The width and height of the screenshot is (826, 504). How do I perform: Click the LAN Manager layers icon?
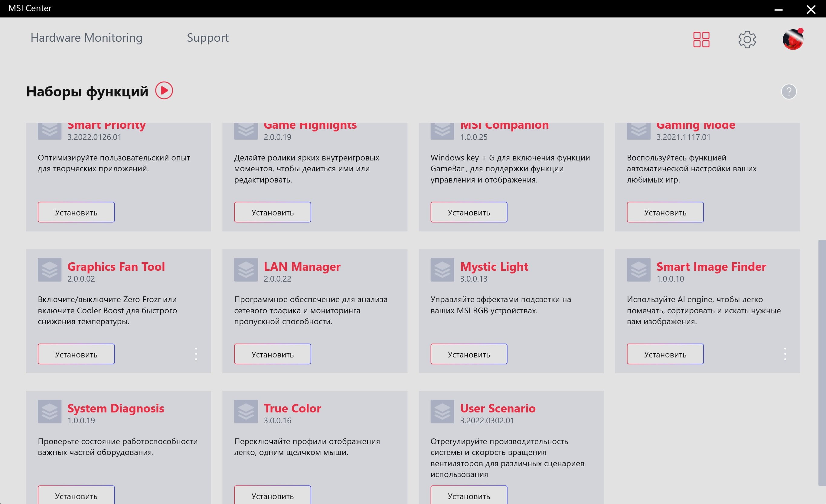pyautogui.click(x=246, y=270)
